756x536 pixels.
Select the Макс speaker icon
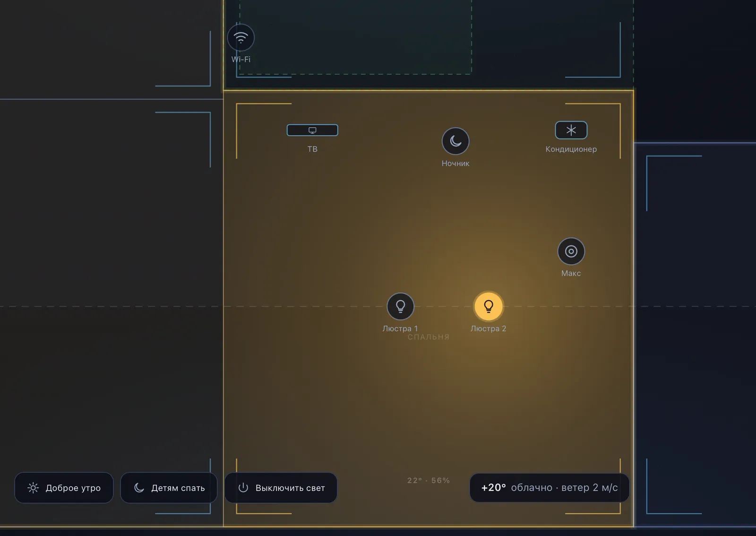[x=571, y=251]
